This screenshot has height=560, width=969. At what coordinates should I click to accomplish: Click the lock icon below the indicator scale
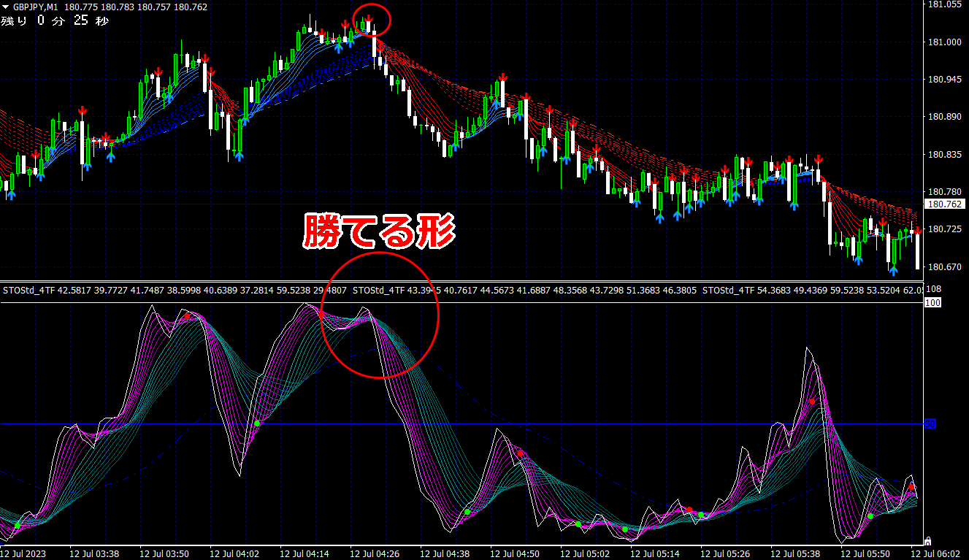pos(927,541)
